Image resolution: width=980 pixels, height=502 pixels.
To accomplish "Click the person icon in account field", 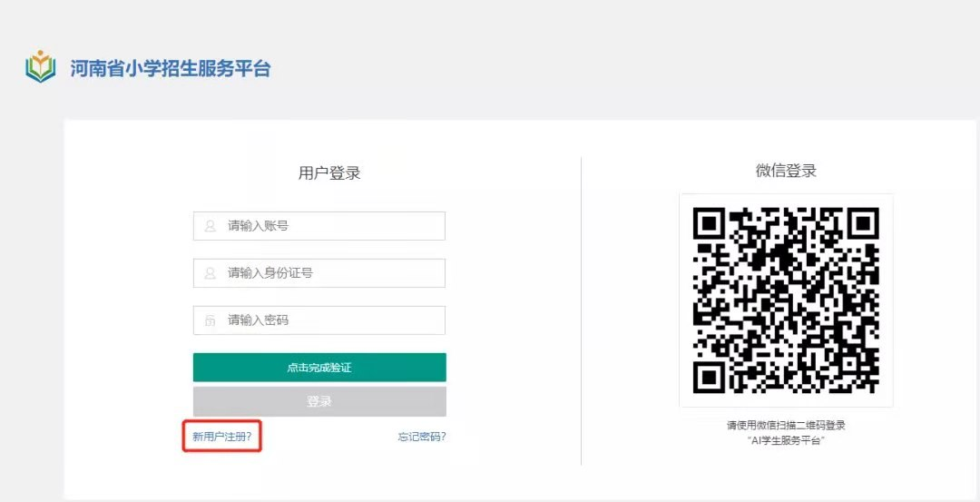I will coord(210,226).
